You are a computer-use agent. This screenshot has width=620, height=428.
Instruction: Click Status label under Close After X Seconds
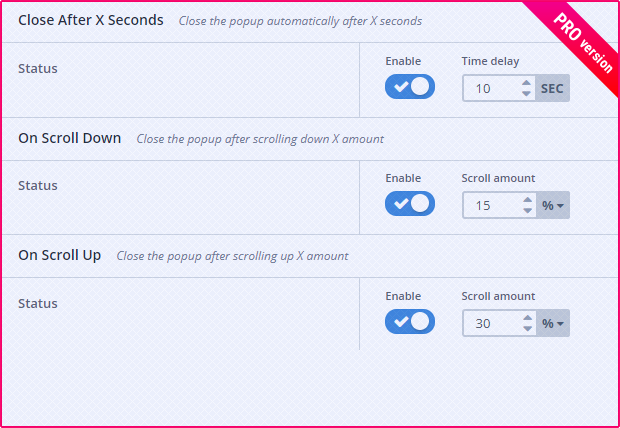click(38, 68)
